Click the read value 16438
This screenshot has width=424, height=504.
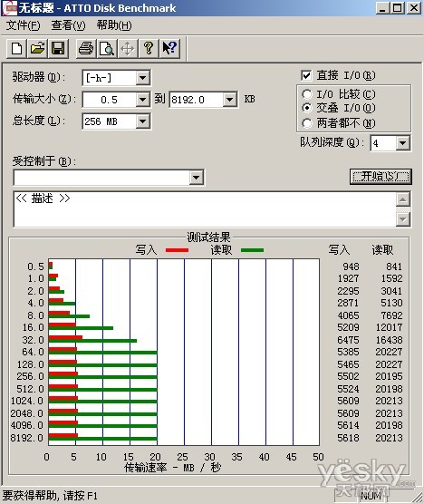[x=389, y=340]
